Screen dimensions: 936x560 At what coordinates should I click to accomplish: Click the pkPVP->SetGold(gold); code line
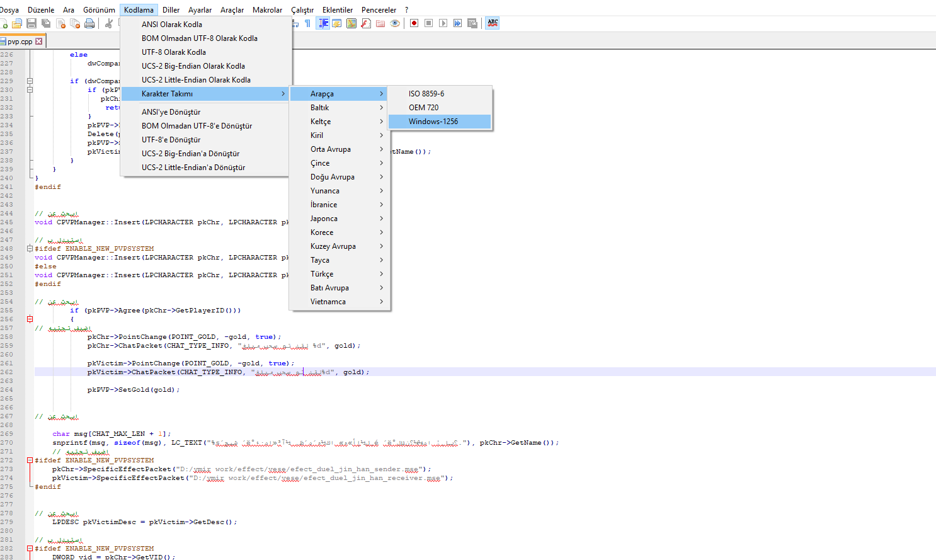click(134, 390)
